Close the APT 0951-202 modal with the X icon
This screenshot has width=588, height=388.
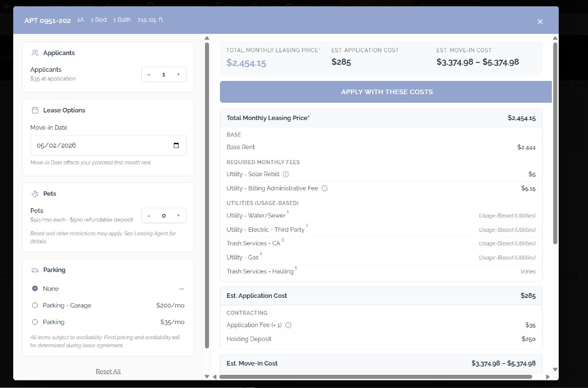[x=540, y=22]
